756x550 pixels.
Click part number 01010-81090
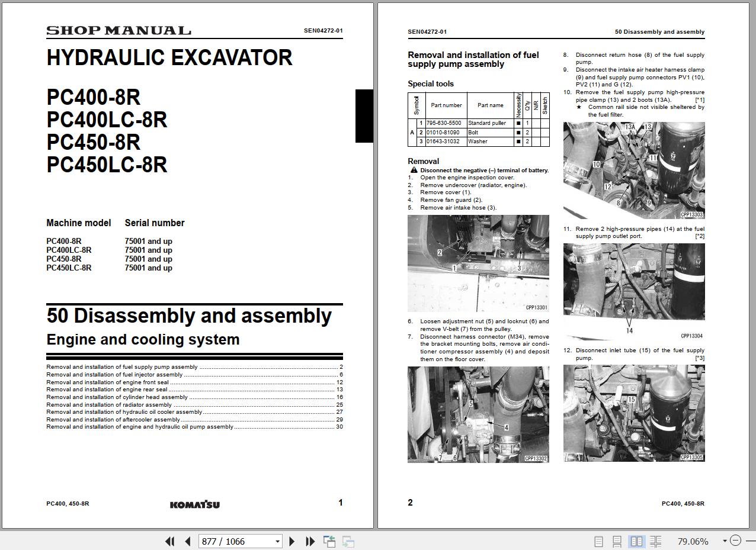pos(443,133)
